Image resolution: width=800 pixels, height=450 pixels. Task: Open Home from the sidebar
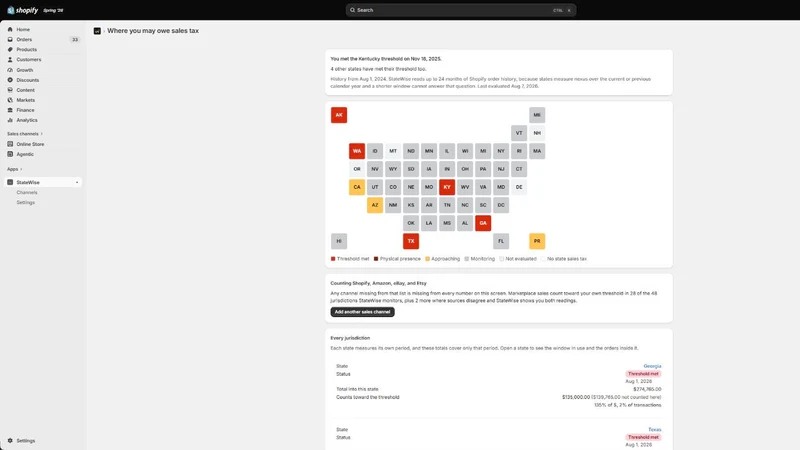pyautogui.click(x=23, y=30)
